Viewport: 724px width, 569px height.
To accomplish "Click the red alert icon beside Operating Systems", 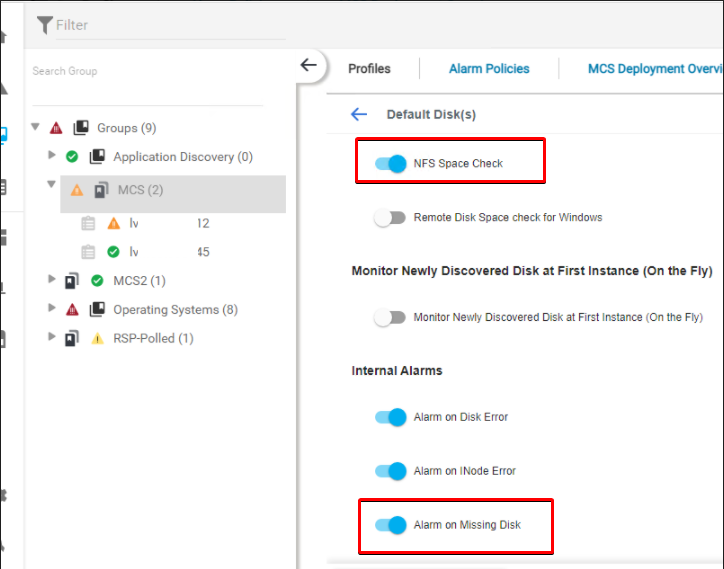I will tap(72, 310).
